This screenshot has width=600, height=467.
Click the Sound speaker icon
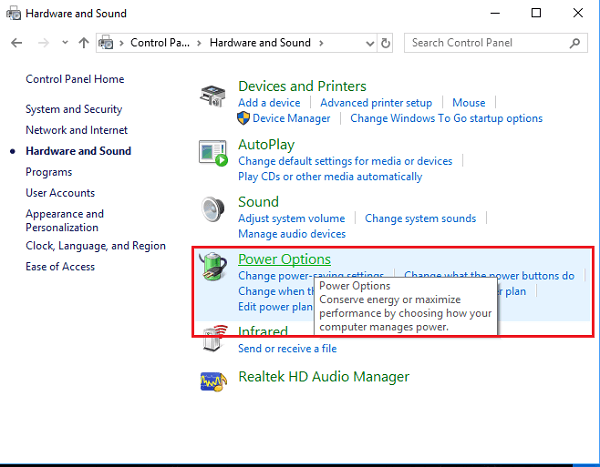213,208
